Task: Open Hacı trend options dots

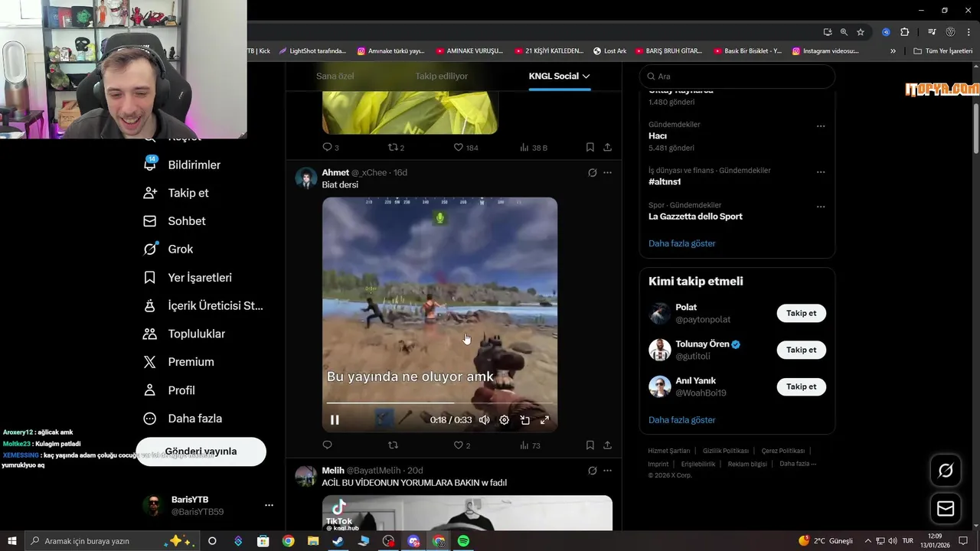Action: [821, 126]
